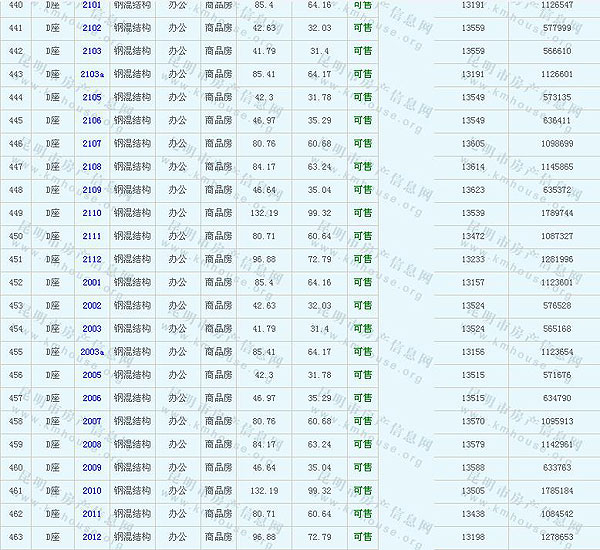Click room number 2008

coord(92,444)
